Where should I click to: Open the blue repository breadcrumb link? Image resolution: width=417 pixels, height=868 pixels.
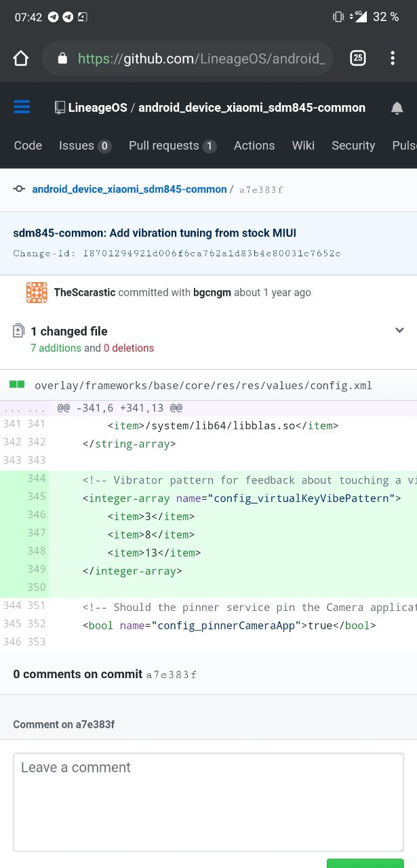[130, 189]
